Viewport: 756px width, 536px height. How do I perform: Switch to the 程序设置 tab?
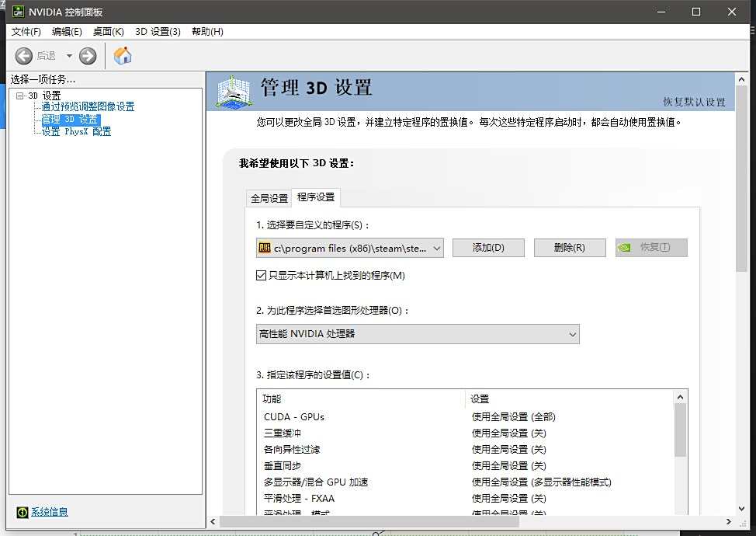pos(316,197)
